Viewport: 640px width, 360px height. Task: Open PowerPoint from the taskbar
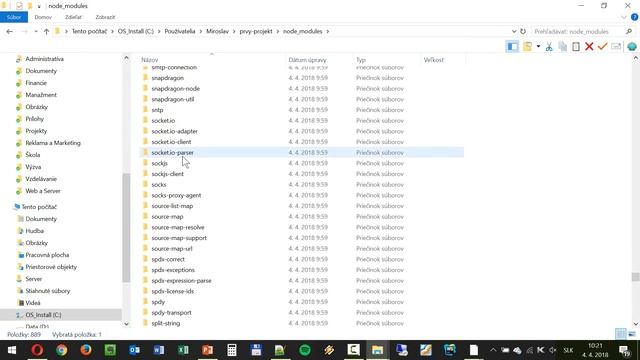point(207,350)
